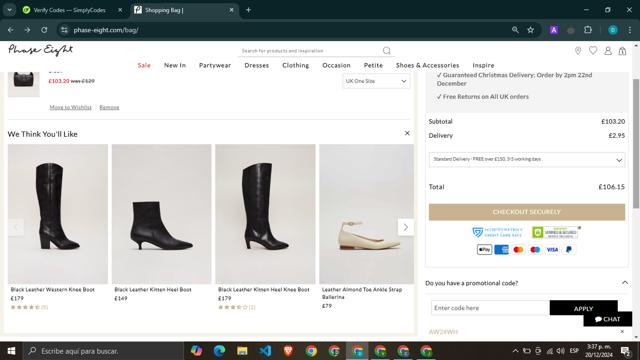640x360 pixels.
Task: Open the New In menu
Action: [x=175, y=65]
